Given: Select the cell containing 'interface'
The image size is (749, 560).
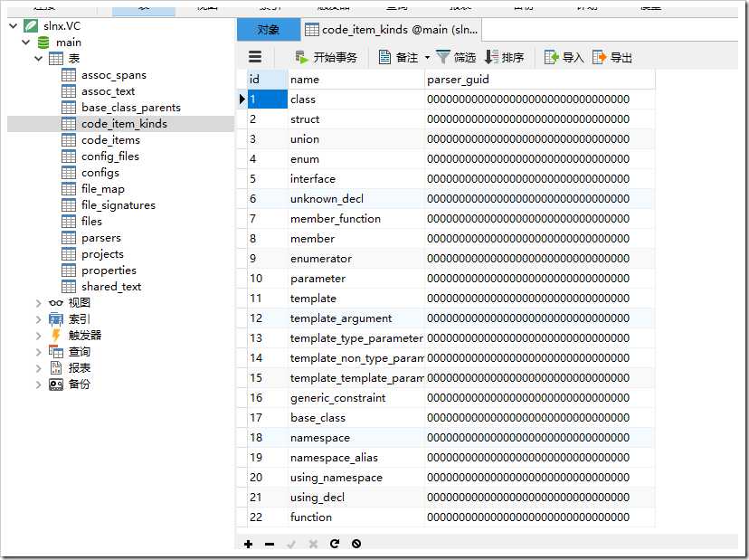Looking at the screenshot, I should click(356, 179).
